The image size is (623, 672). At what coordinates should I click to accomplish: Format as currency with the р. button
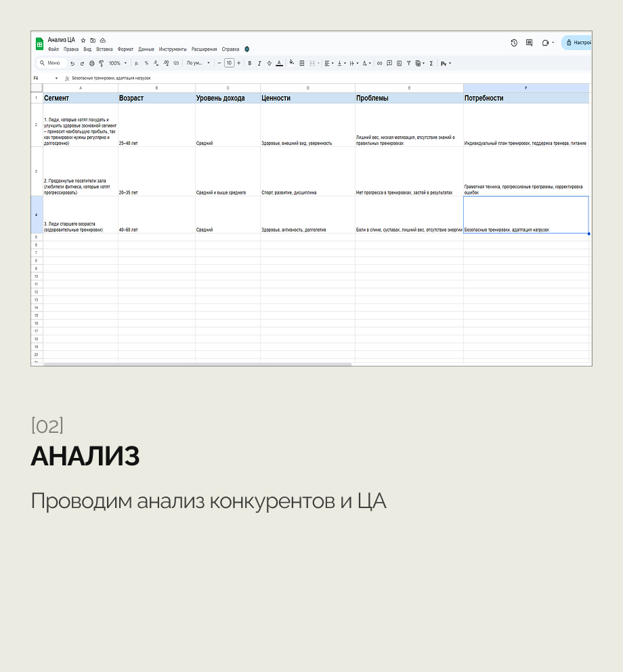point(137,64)
